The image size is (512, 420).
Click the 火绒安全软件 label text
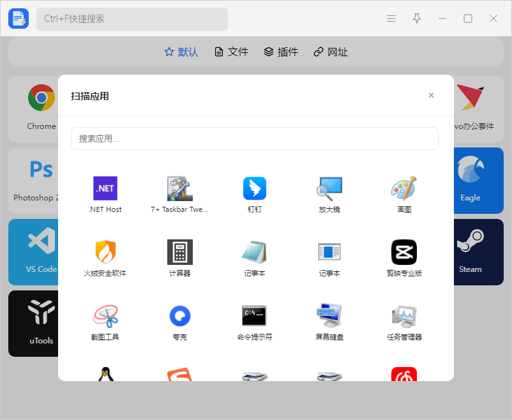coord(105,273)
